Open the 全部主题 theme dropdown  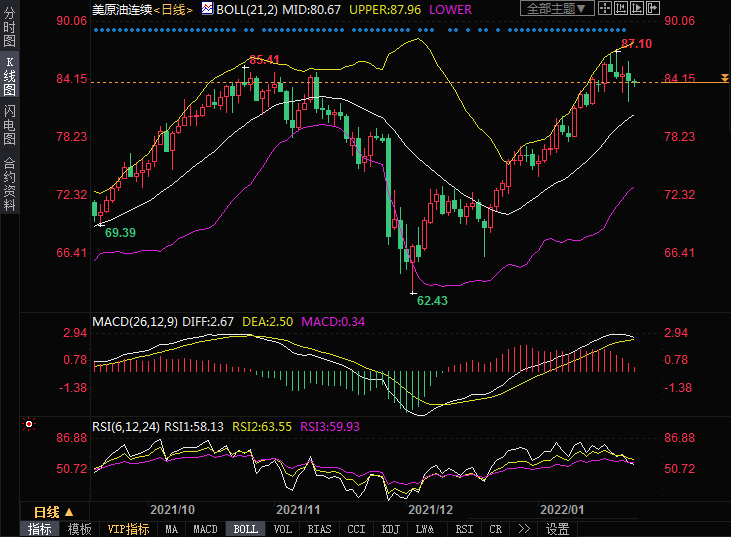(558, 8)
